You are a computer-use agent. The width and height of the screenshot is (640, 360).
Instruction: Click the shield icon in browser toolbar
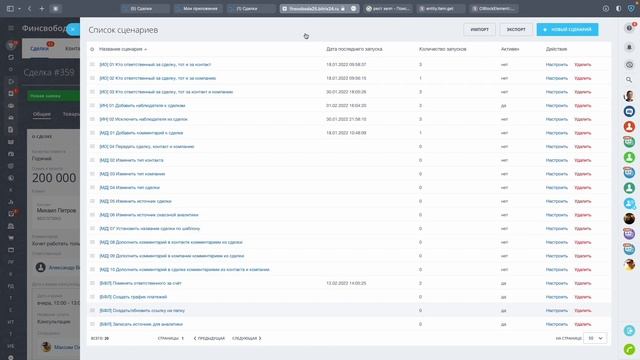point(631,8)
